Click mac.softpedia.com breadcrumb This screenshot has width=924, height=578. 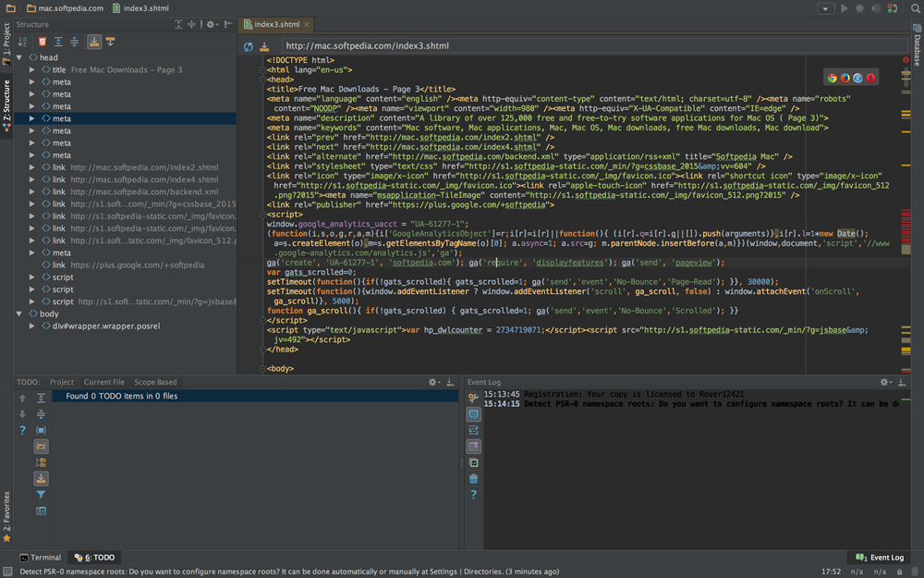click(x=65, y=8)
